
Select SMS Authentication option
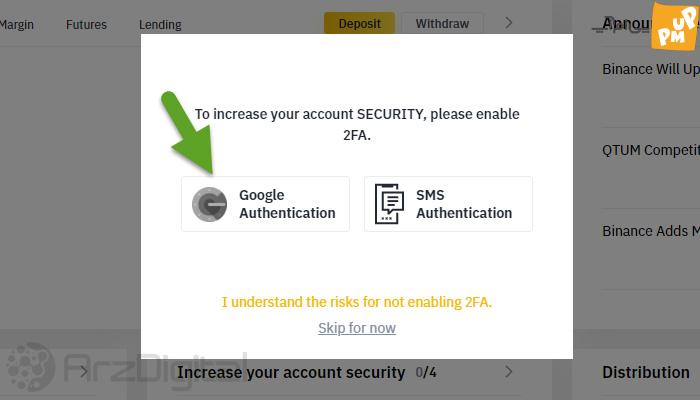(x=448, y=204)
